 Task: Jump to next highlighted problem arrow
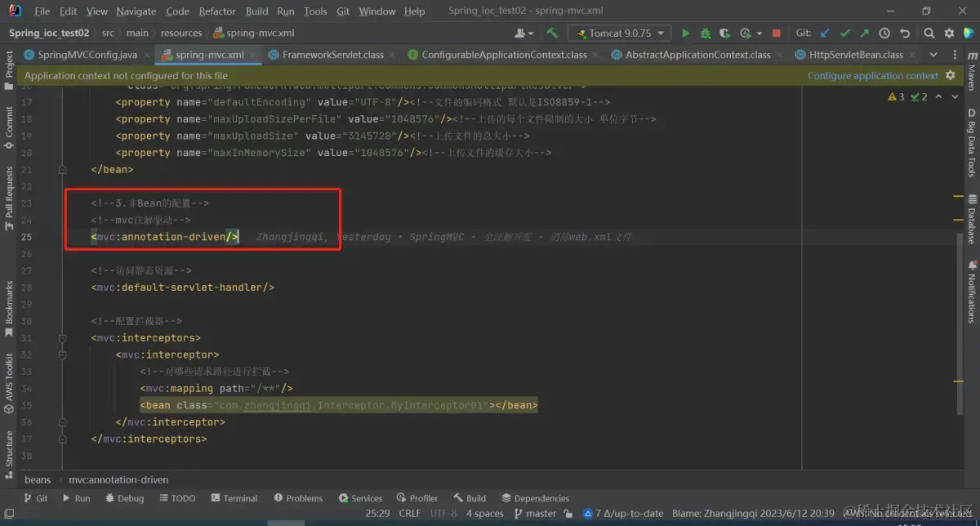click(x=954, y=96)
